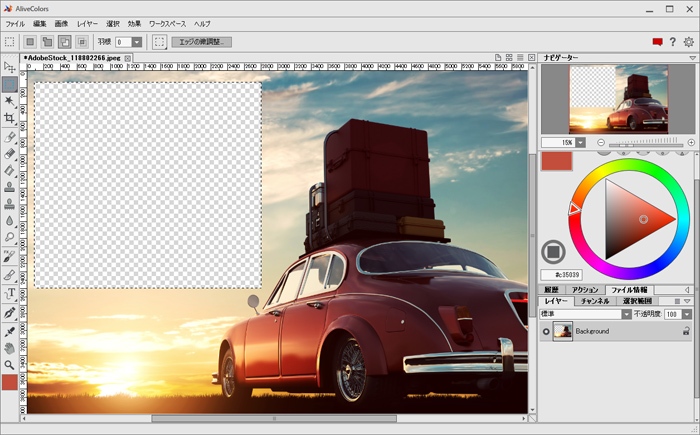700x435 pixels.
Task: Select the Hand tool
Action: tap(9, 348)
